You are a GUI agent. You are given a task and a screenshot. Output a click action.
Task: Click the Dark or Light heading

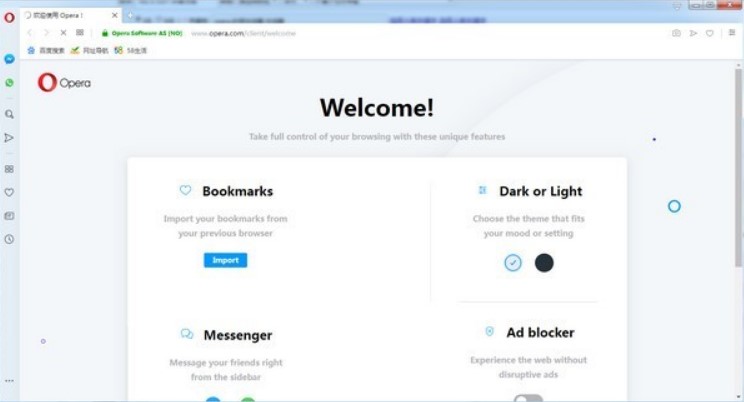(x=540, y=191)
